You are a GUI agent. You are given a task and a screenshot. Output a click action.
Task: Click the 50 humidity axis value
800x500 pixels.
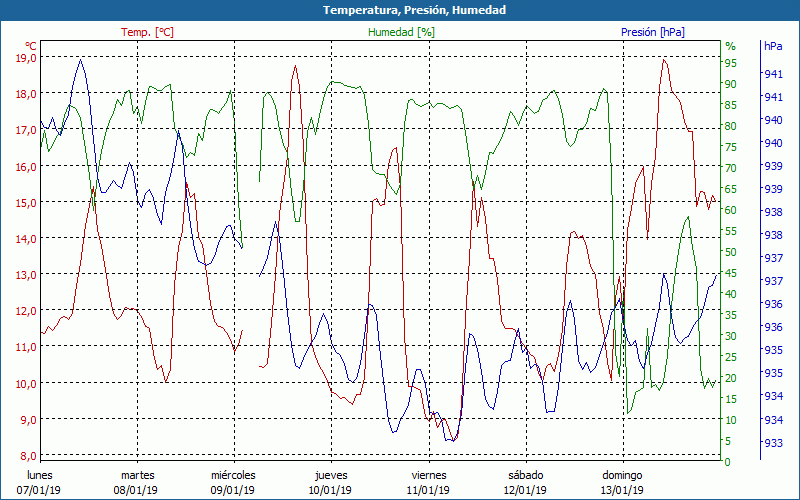pyautogui.click(x=731, y=252)
